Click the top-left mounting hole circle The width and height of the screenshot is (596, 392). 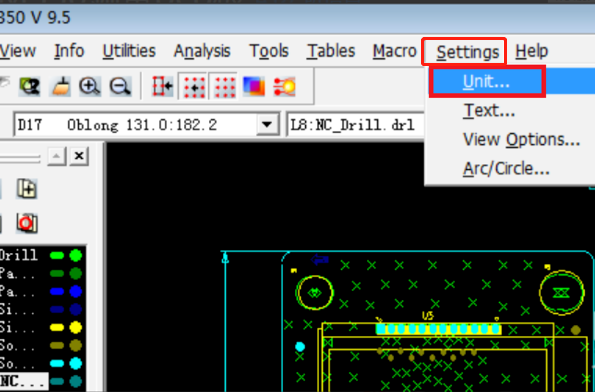[314, 293]
